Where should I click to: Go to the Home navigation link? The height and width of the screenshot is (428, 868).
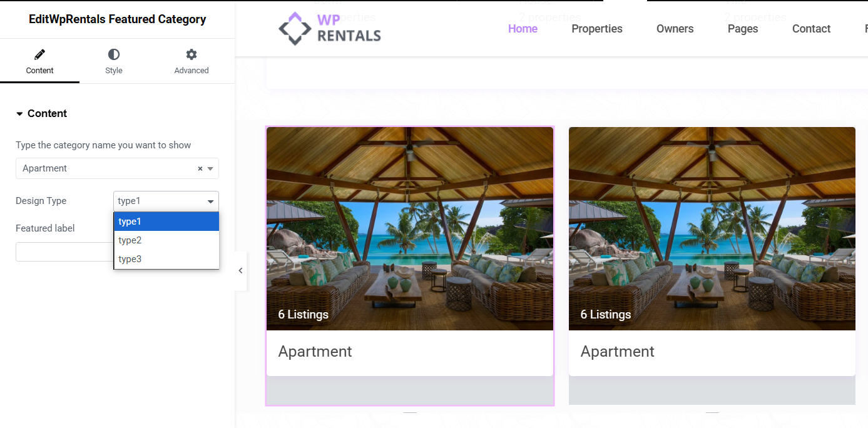click(523, 29)
